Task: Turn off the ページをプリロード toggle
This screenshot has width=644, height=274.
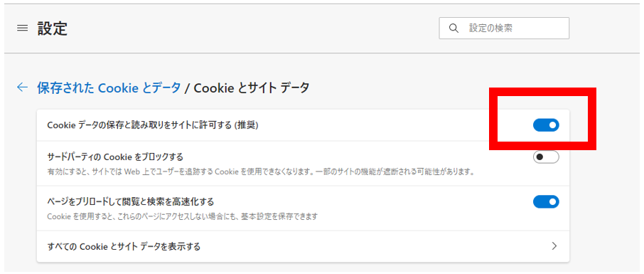Action: (x=546, y=201)
